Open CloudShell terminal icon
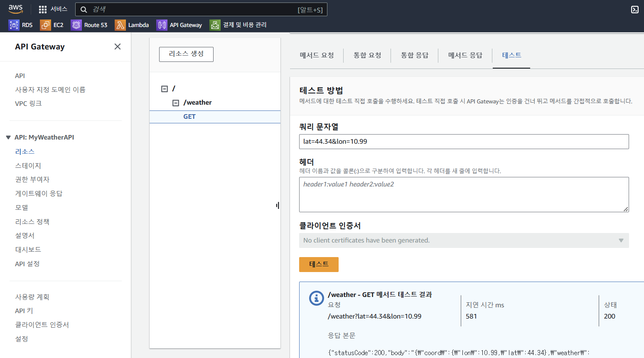Screen dimensions: 644x358 point(635,10)
